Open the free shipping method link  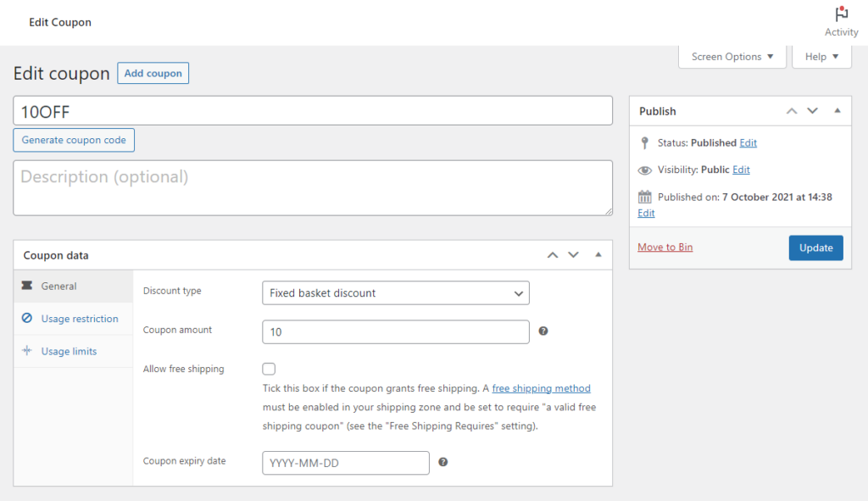click(x=541, y=388)
